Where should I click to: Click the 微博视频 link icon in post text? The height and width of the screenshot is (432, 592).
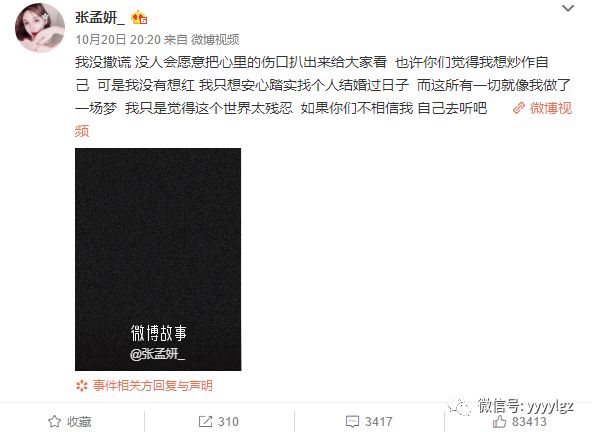pos(519,108)
